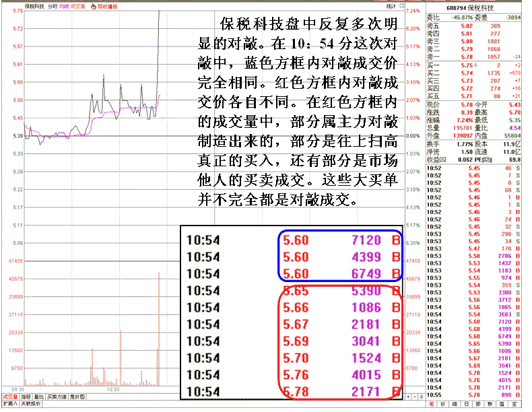This screenshot has width=532, height=412.
Task: Click the 47458 volume axis label
Action: [x=15, y=261]
